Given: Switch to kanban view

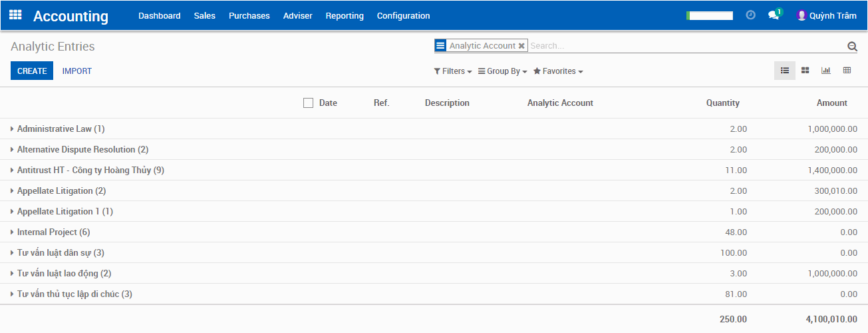Looking at the screenshot, I should (805, 71).
